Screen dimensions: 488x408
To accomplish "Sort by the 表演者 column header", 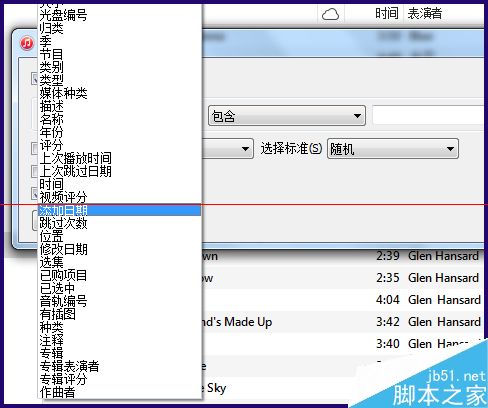I will pos(425,14).
